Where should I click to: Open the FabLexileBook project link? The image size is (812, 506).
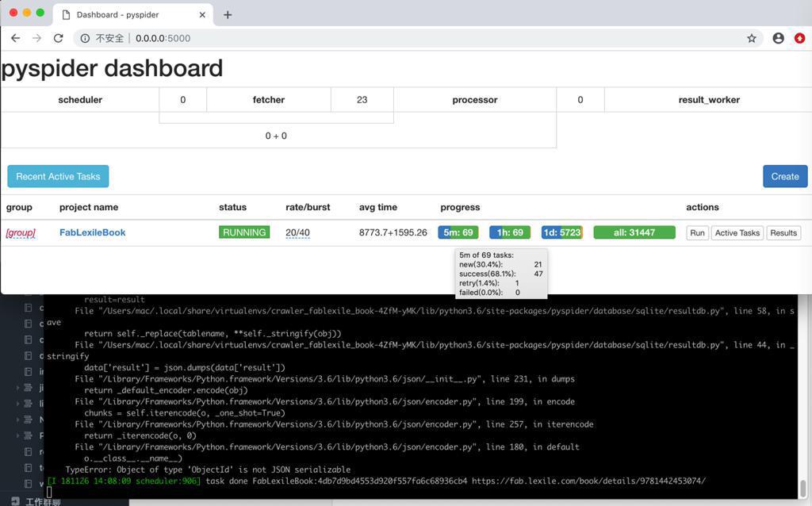tap(92, 232)
